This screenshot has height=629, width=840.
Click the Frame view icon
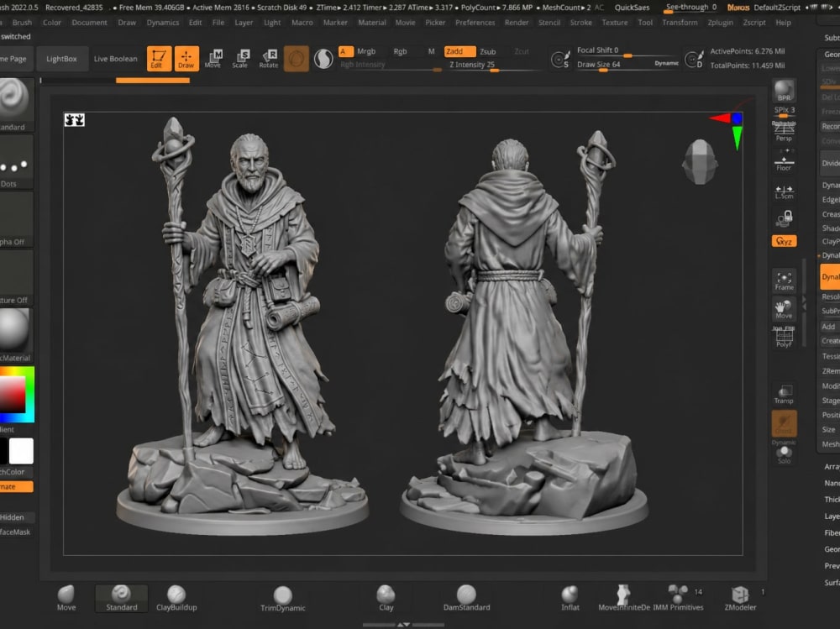click(784, 280)
